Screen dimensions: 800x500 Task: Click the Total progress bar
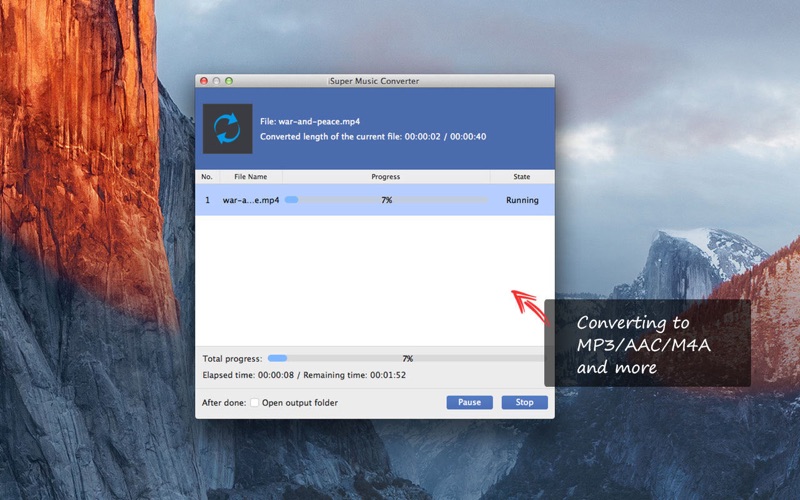pos(407,358)
